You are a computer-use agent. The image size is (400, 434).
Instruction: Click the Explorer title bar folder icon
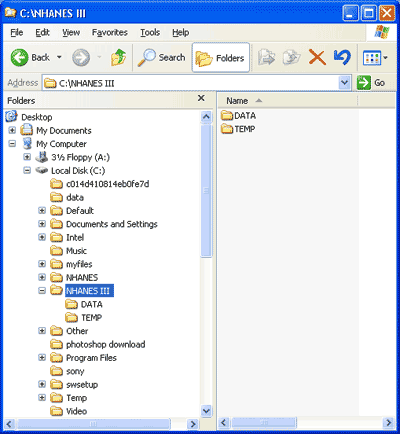coord(11,12)
